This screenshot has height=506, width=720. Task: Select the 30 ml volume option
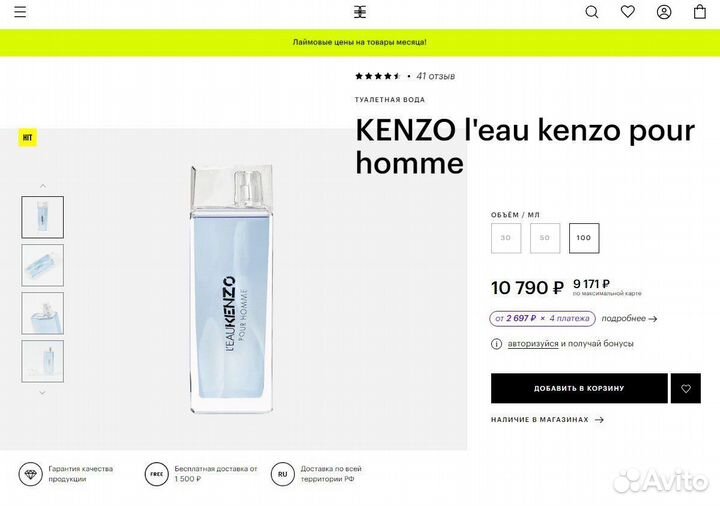pyautogui.click(x=506, y=238)
